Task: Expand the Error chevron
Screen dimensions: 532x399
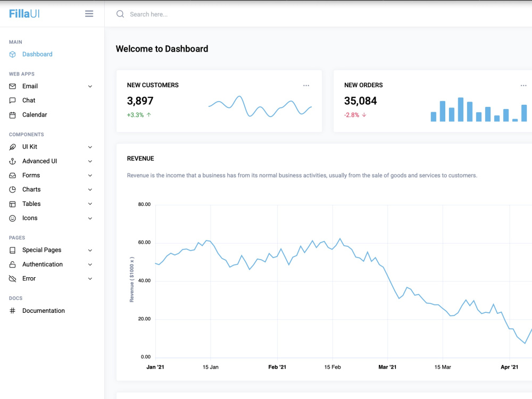Action: [x=90, y=279]
